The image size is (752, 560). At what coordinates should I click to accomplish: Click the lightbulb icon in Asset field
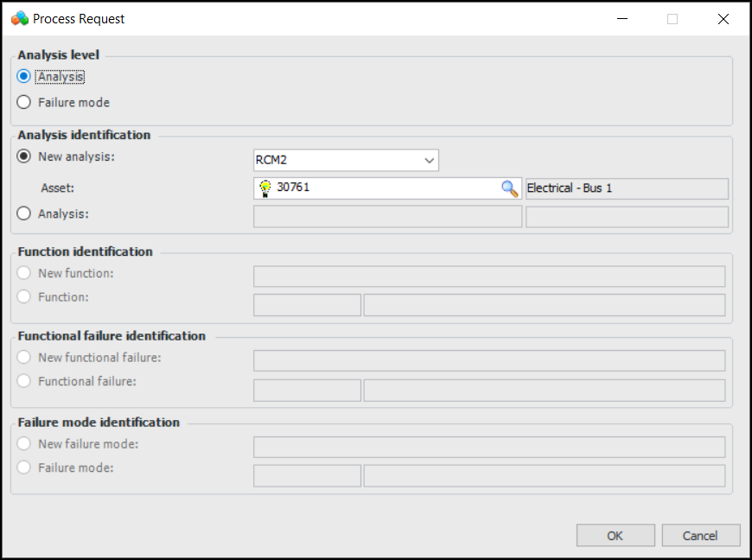click(264, 188)
